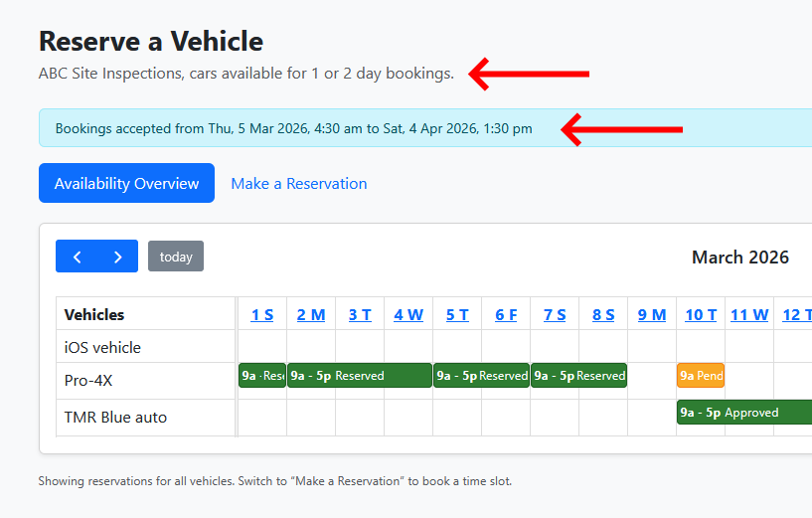Open the 3 T day header link
Viewport: 812px width, 518px height.
[360, 314]
